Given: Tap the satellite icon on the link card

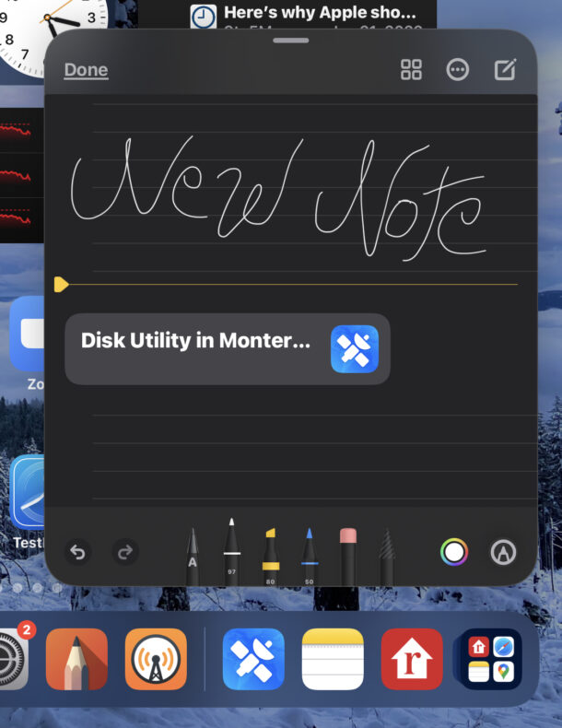Looking at the screenshot, I should pos(355,349).
